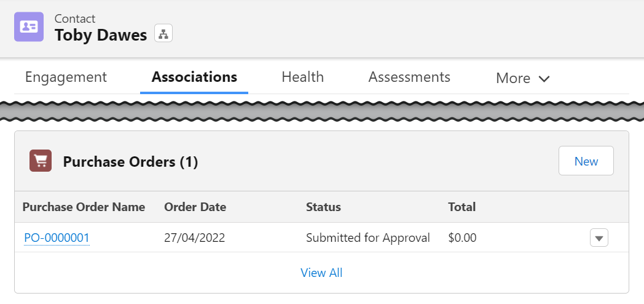Select the Associations tab
Screen dimensions: 644x304
(194, 77)
